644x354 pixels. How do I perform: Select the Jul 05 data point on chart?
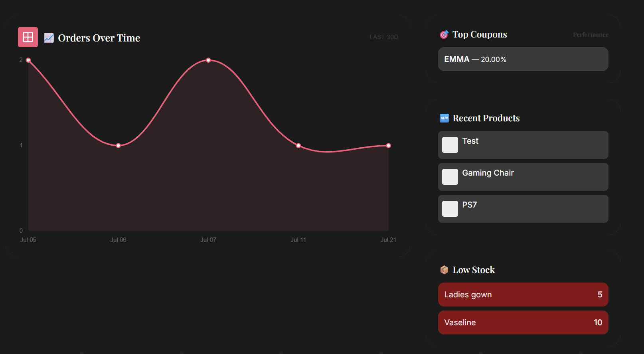(x=28, y=60)
